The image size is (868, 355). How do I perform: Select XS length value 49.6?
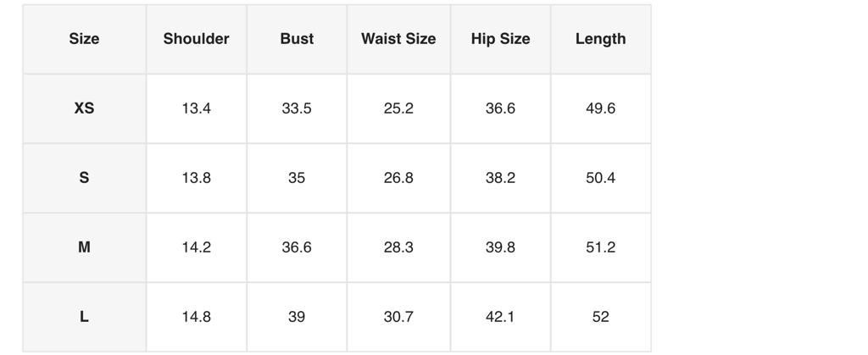pos(600,108)
